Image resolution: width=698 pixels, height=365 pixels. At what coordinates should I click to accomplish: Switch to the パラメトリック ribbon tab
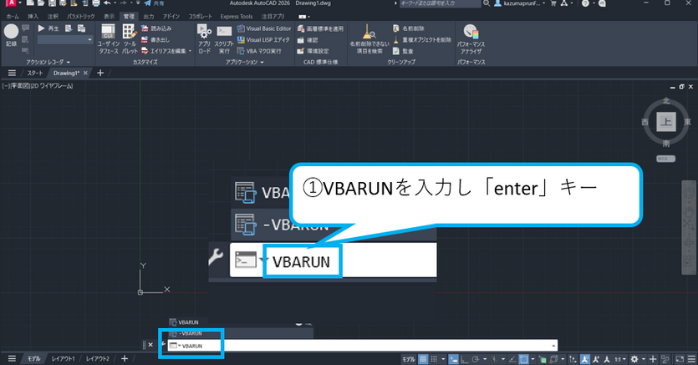tap(81, 16)
